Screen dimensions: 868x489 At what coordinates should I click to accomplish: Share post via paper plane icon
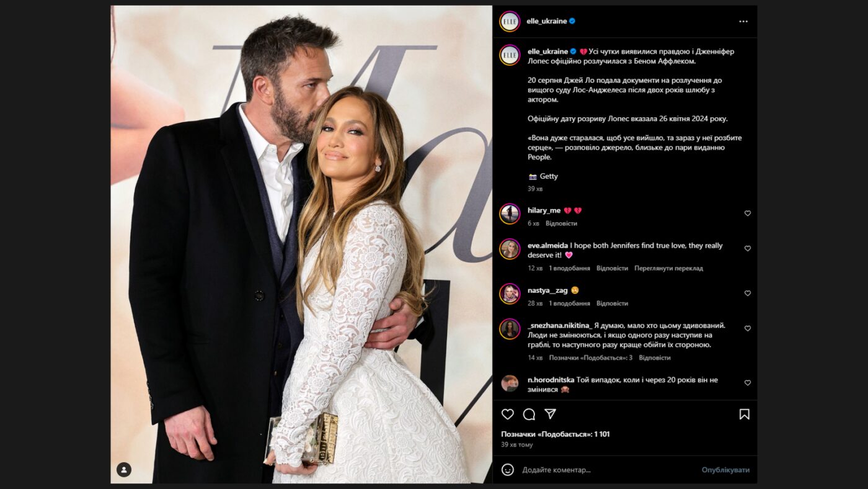[550, 414]
